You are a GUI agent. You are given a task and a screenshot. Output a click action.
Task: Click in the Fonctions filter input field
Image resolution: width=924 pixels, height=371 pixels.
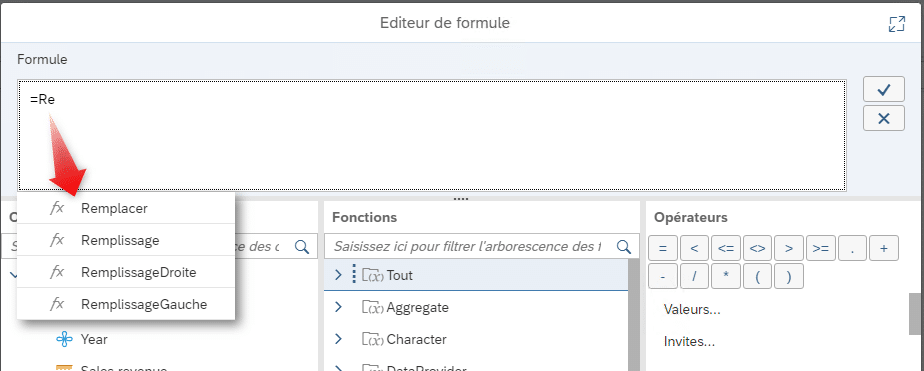pyautogui.click(x=468, y=247)
